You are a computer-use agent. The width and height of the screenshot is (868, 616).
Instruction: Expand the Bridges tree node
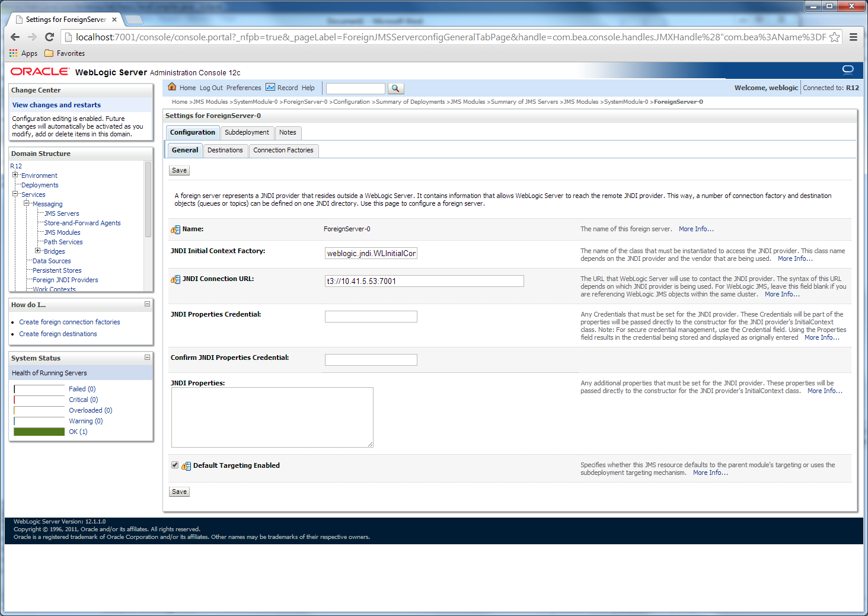(x=38, y=251)
